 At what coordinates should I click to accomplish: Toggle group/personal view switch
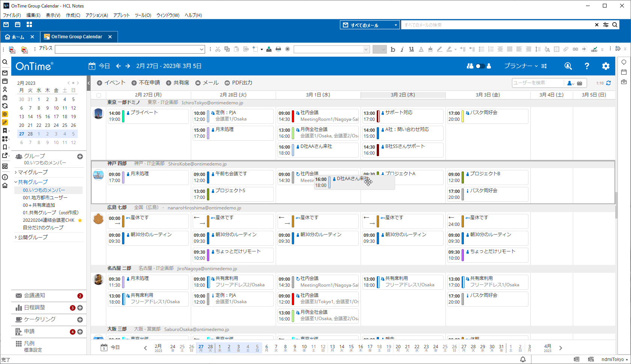click(x=479, y=66)
